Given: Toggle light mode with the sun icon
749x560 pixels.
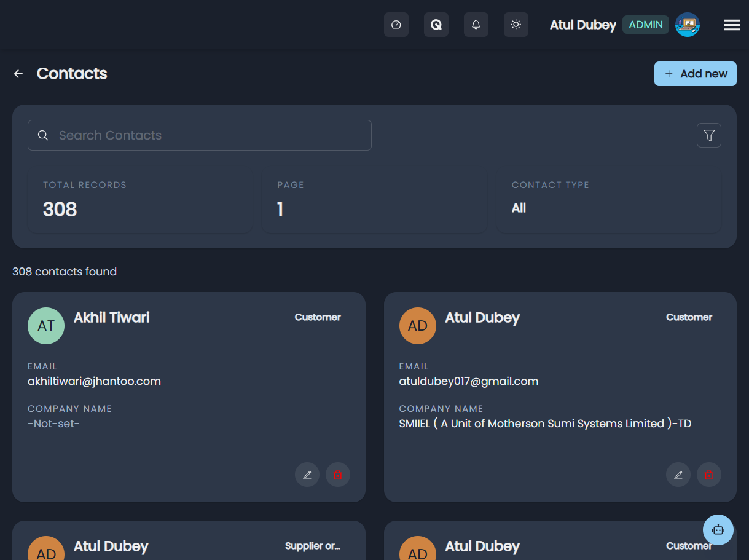Looking at the screenshot, I should (516, 25).
